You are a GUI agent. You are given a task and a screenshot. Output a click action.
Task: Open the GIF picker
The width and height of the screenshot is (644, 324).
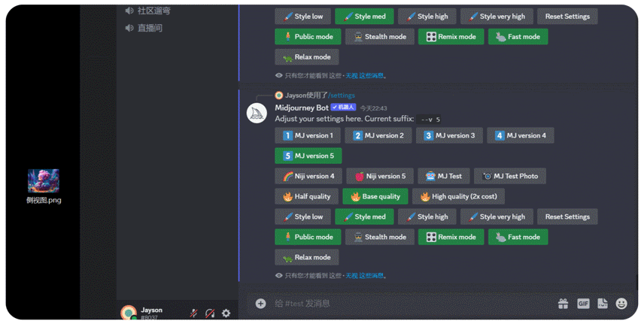coord(583,304)
